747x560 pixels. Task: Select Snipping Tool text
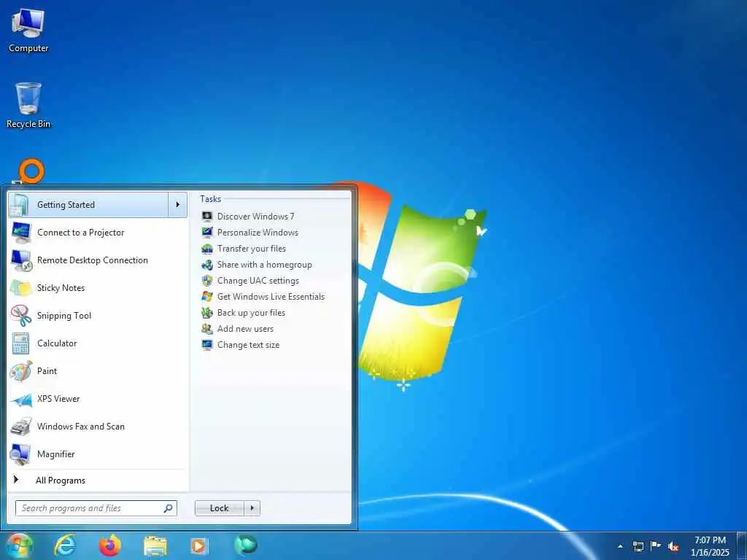coord(64,315)
